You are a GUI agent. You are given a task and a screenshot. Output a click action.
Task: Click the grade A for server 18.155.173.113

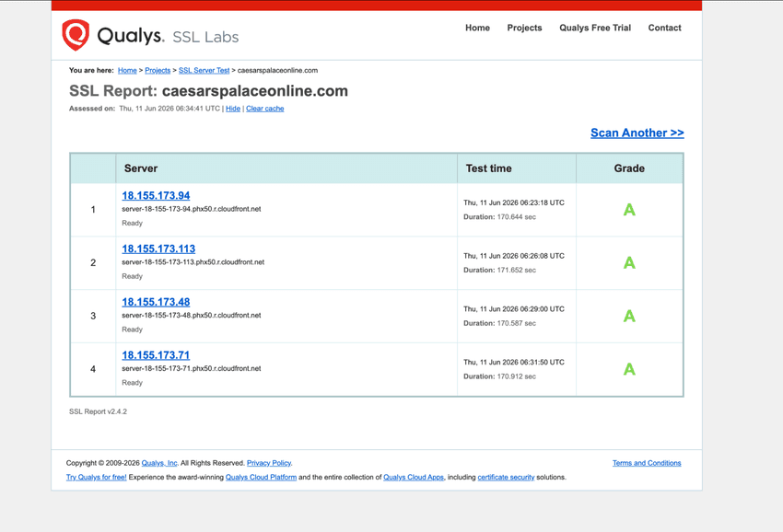629,263
